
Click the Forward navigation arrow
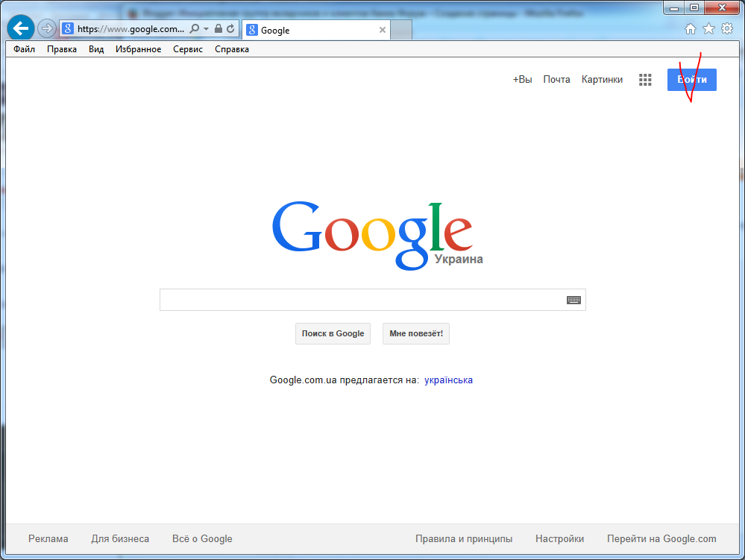pyautogui.click(x=46, y=28)
